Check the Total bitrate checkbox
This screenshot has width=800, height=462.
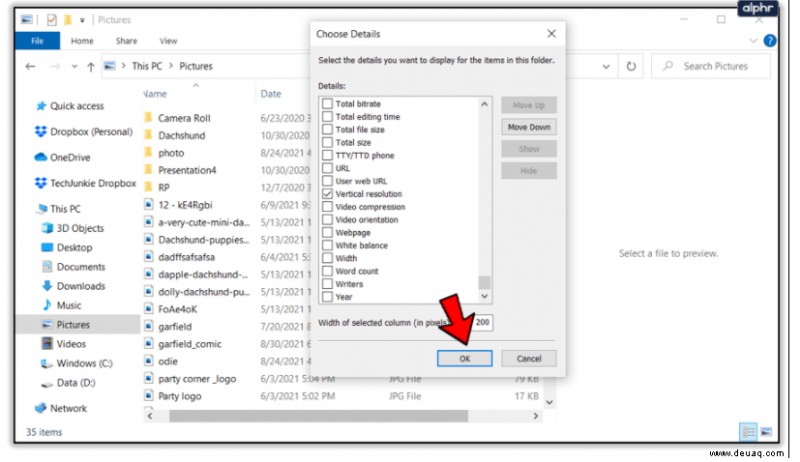click(x=328, y=104)
